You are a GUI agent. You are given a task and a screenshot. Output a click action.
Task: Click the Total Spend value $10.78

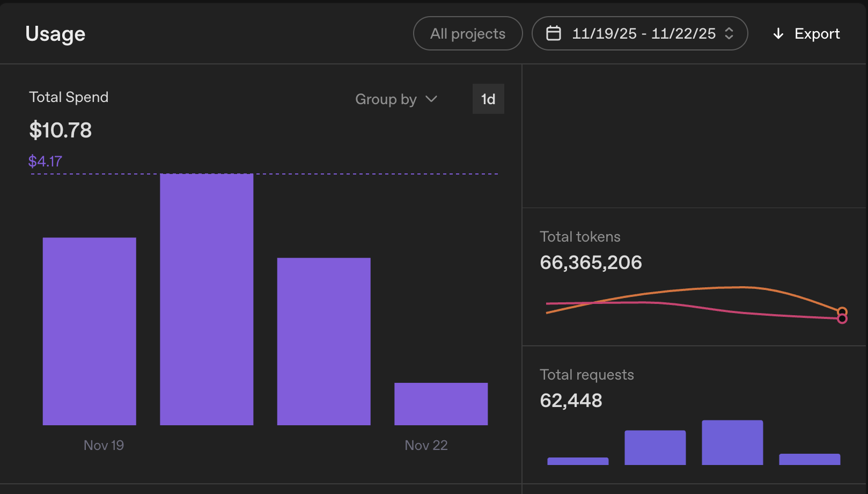pos(61,130)
